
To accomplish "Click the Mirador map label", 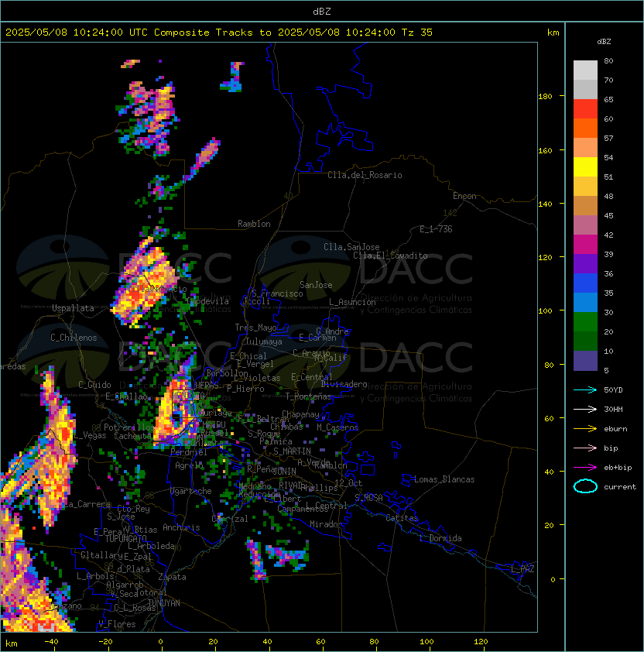I will pyautogui.click(x=326, y=524).
